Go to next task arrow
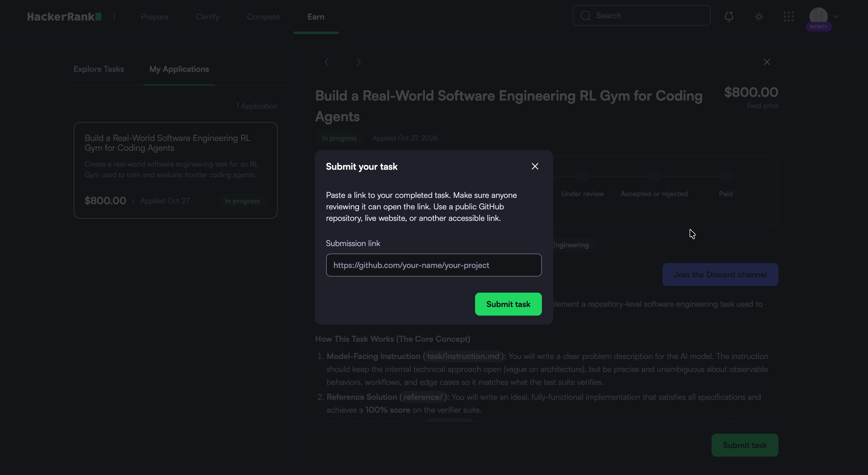The height and width of the screenshot is (475, 868). (x=359, y=62)
